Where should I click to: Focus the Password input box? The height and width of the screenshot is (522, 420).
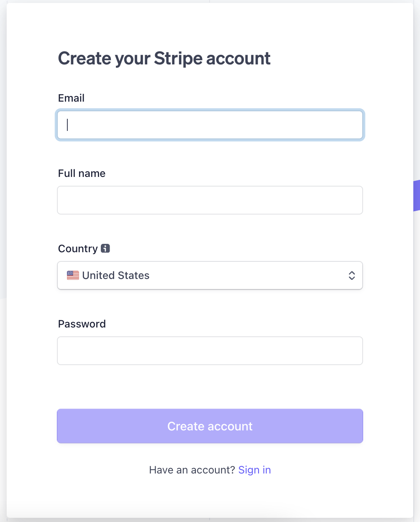tap(210, 351)
